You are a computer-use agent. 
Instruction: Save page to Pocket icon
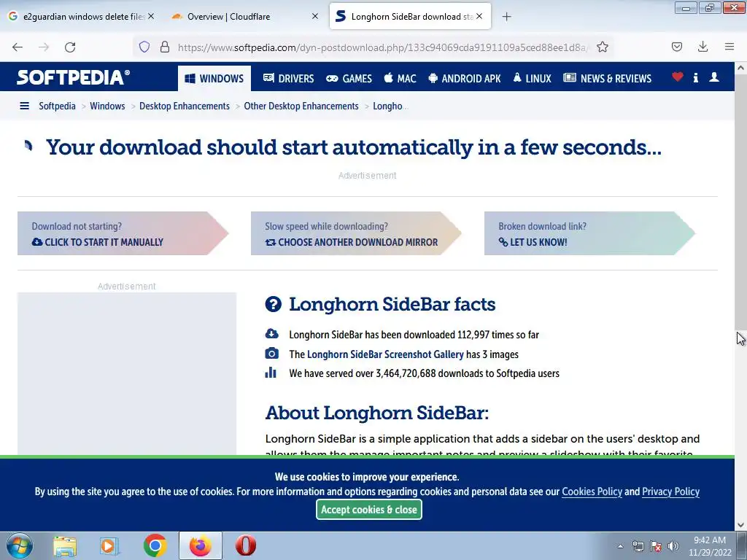[676, 47]
